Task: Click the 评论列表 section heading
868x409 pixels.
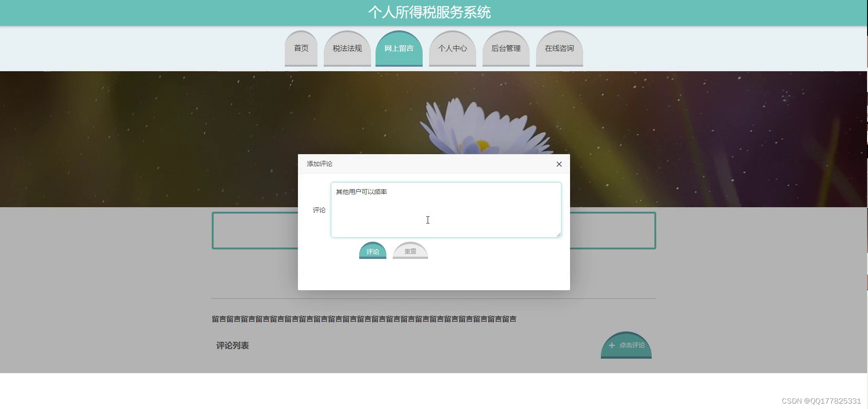Action: [232, 345]
